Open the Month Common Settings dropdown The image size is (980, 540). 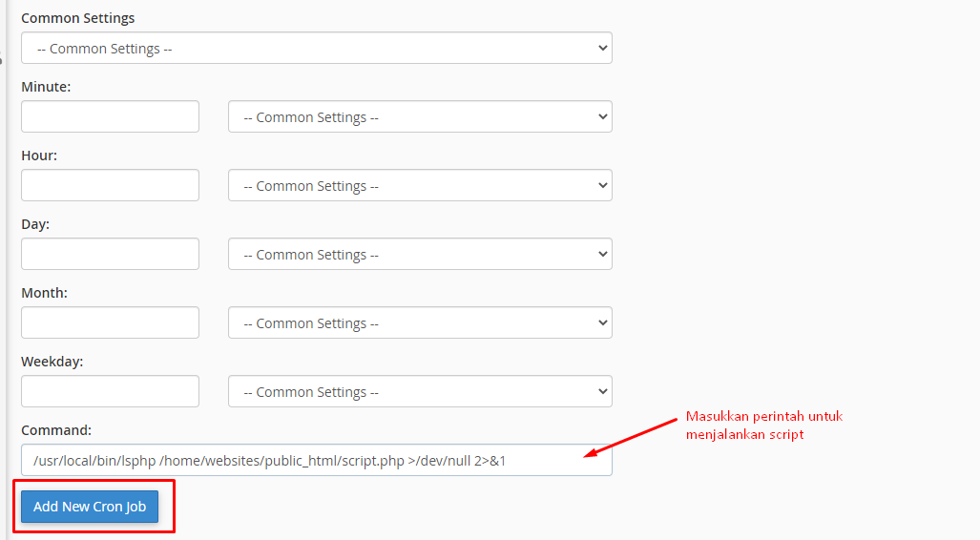coord(420,323)
